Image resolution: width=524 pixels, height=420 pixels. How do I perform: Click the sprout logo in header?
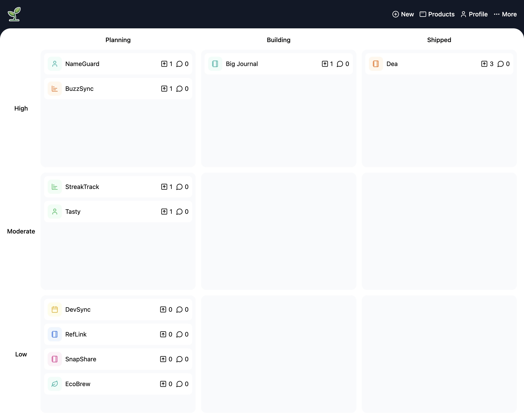point(14,14)
